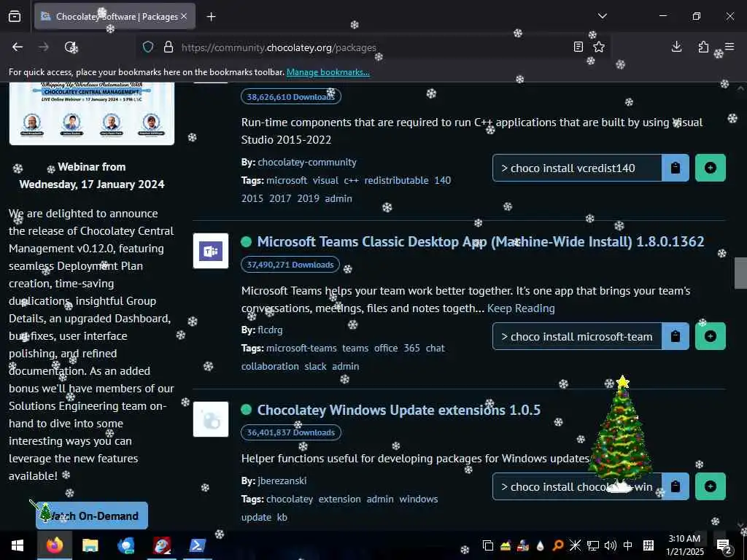Image resolution: width=747 pixels, height=560 pixels.
Task: View jberezanski maintainer profile
Action: click(x=282, y=481)
